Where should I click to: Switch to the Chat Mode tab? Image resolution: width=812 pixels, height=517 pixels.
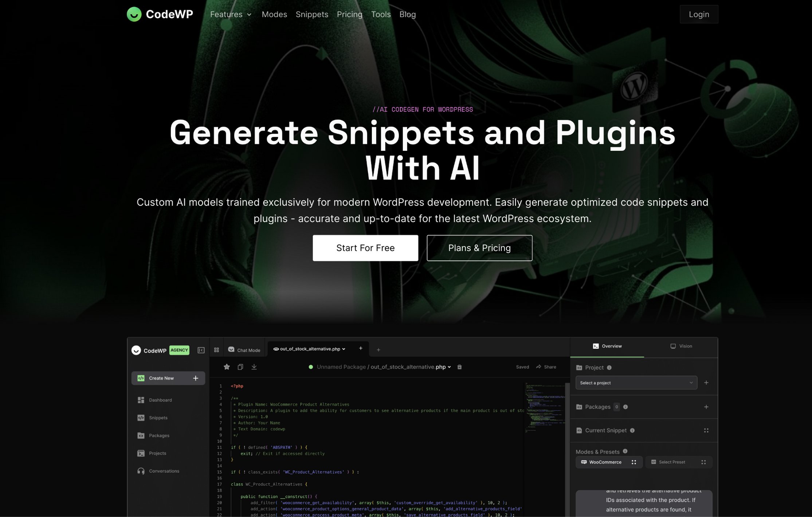(x=244, y=350)
